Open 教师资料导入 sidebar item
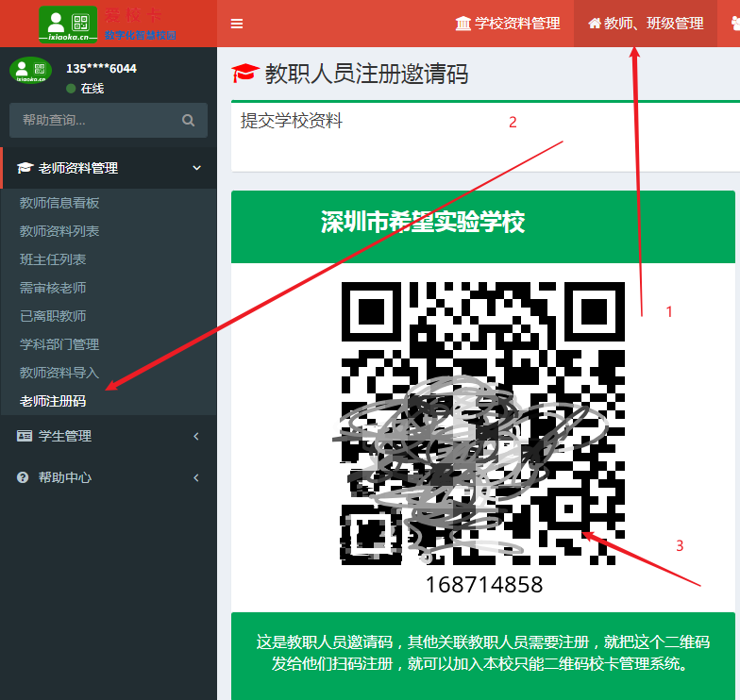 59,373
